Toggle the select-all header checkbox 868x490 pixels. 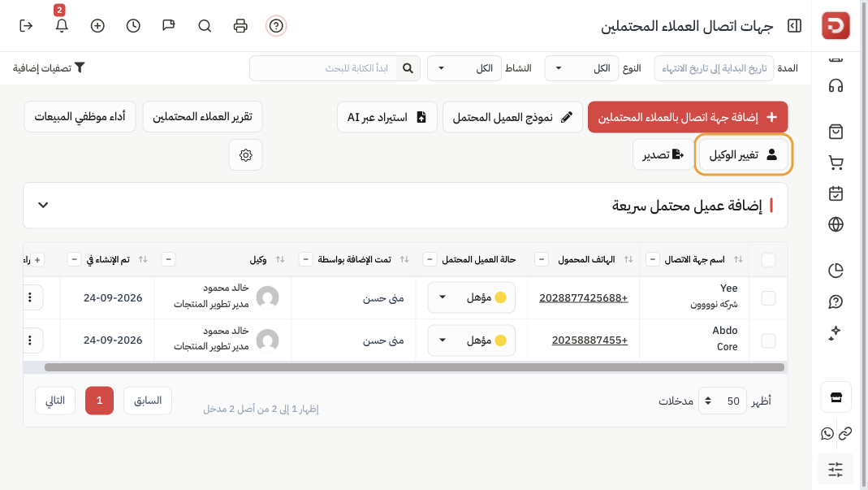(x=768, y=259)
